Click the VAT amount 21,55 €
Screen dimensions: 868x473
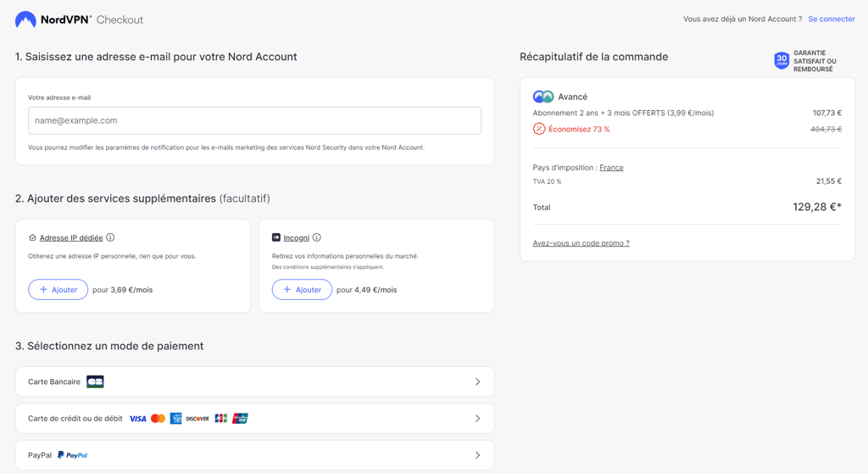tap(829, 181)
